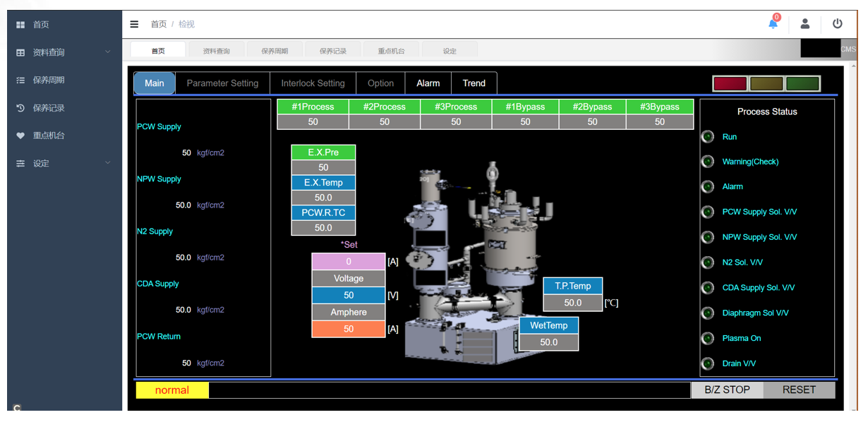This screenshot has height=422, width=868.
Task: Expand the 资料查询 sidebar menu chevron
Action: (108, 52)
